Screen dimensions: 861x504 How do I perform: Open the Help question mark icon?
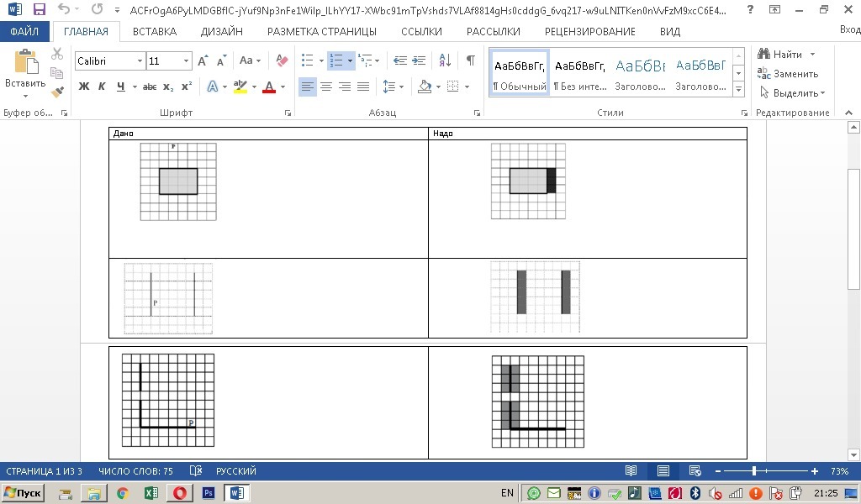(750, 9)
